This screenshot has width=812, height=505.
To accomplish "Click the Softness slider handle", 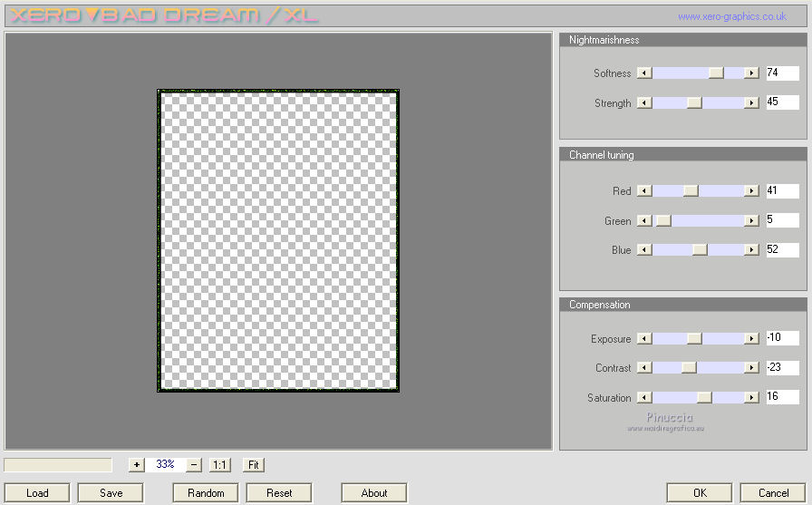I will [x=716, y=73].
